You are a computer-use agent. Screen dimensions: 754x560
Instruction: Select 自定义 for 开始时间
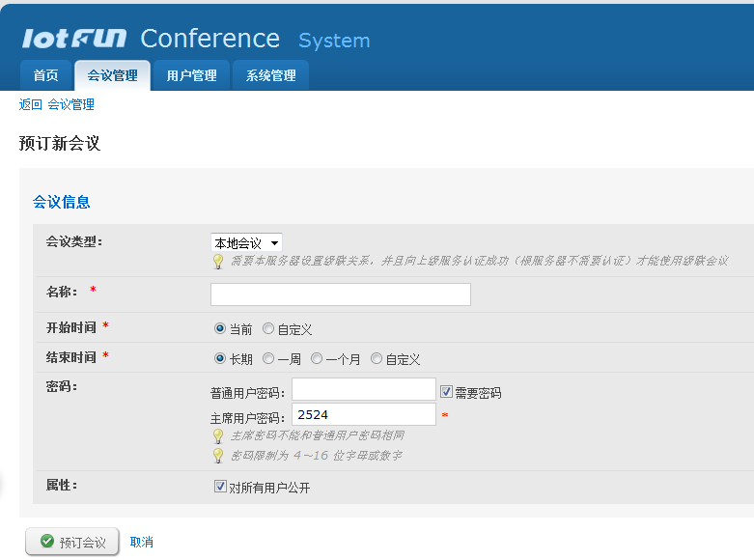pyautogui.click(x=268, y=328)
